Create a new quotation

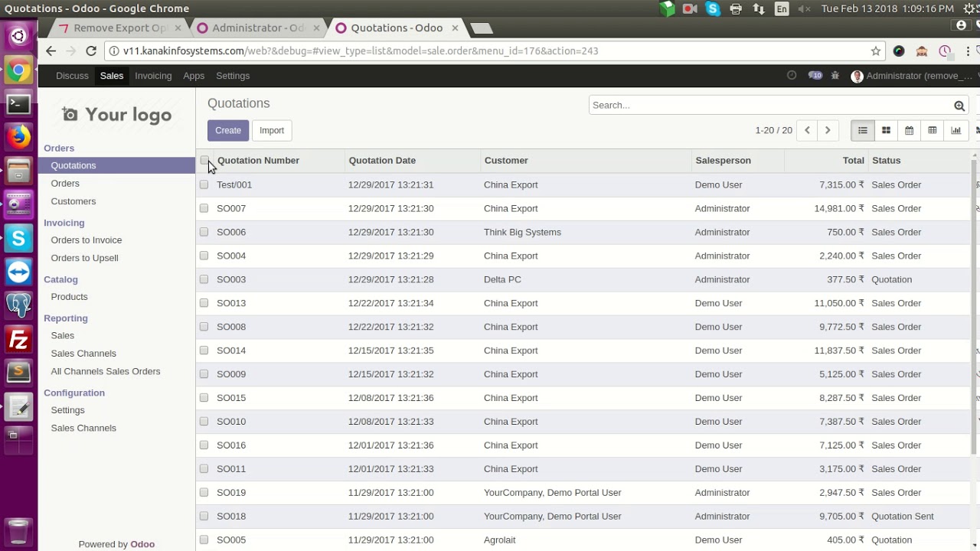pyautogui.click(x=228, y=130)
